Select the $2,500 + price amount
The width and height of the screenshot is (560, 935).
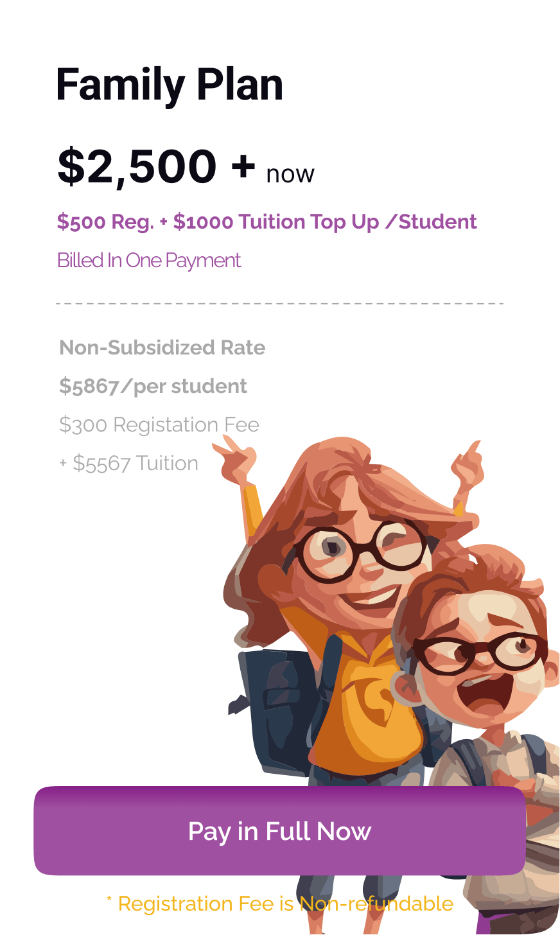[156, 166]
